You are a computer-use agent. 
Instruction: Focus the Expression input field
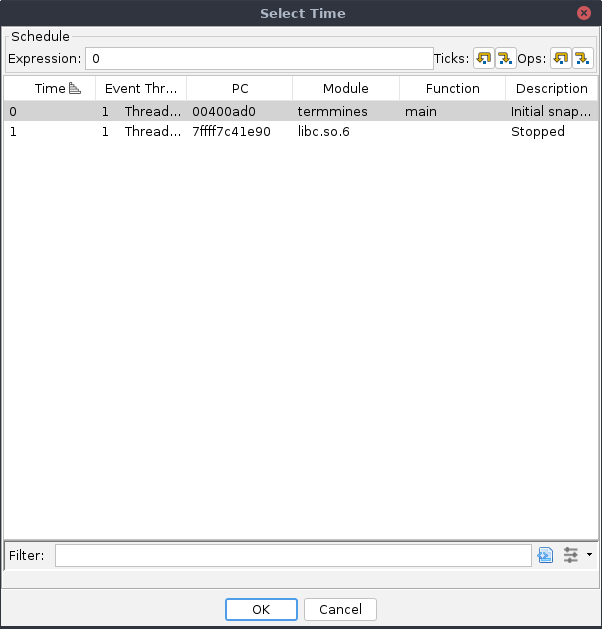pyautogui.click(x=258, y=59)
